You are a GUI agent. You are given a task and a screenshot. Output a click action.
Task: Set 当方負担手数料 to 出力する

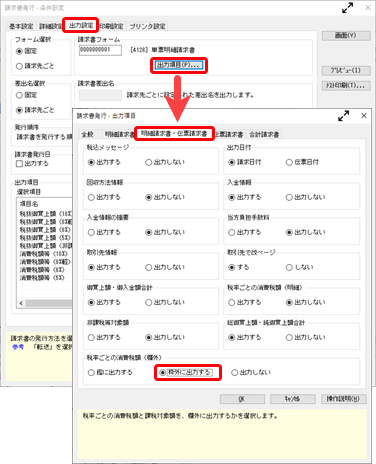[245, 232]
